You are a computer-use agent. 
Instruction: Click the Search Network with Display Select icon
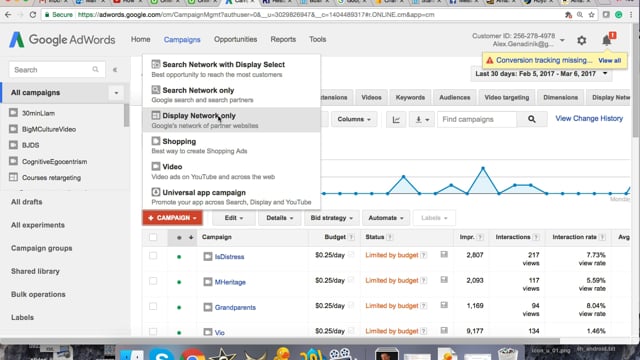(156, 64)
